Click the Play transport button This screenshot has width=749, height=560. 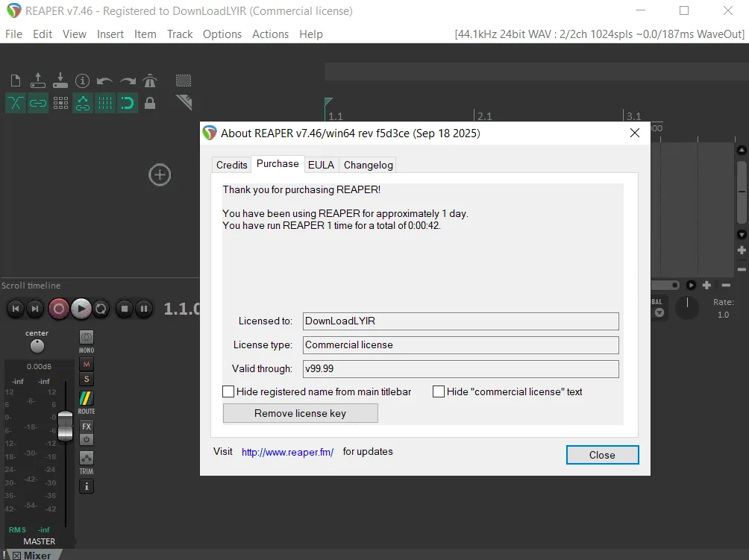click(81, 309)
